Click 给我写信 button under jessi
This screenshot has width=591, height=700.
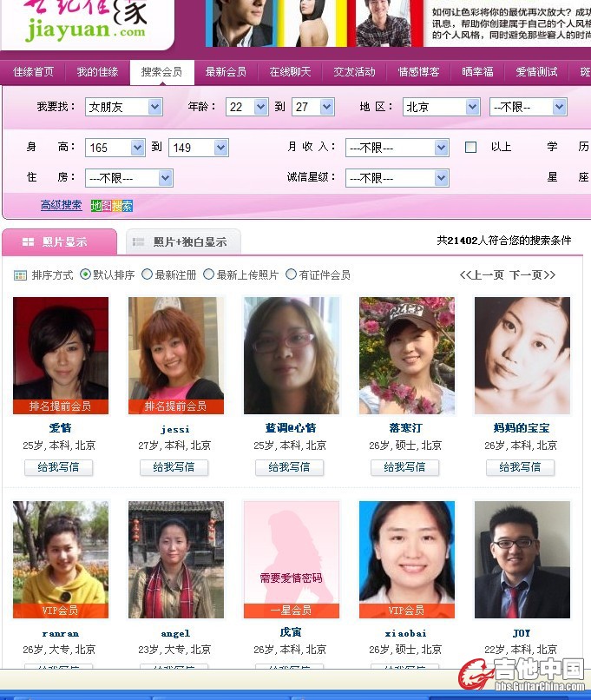coord(174,467)
